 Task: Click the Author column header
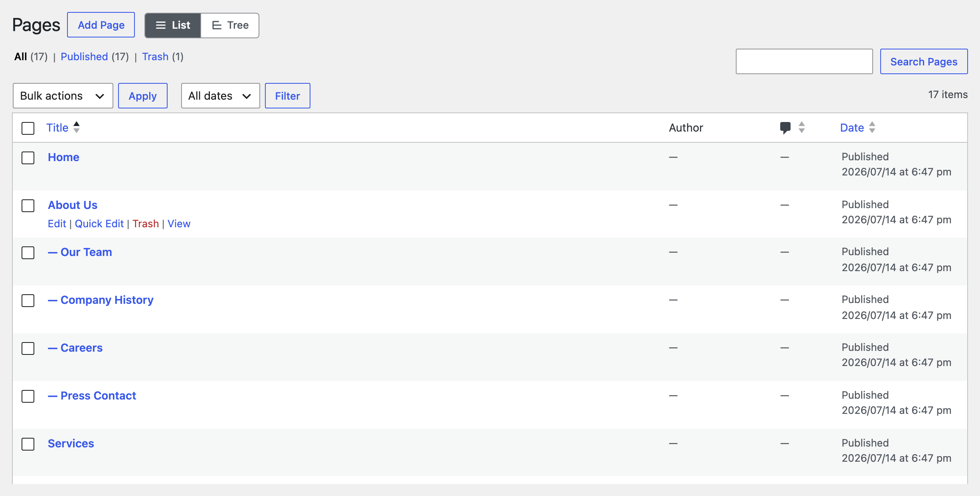tap(686, 128)
